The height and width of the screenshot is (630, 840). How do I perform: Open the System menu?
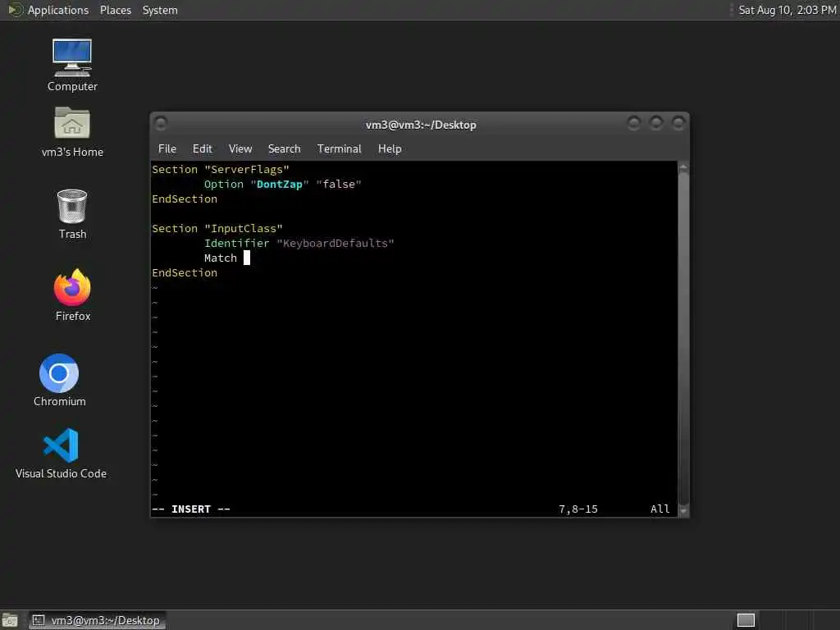[160, 10]
